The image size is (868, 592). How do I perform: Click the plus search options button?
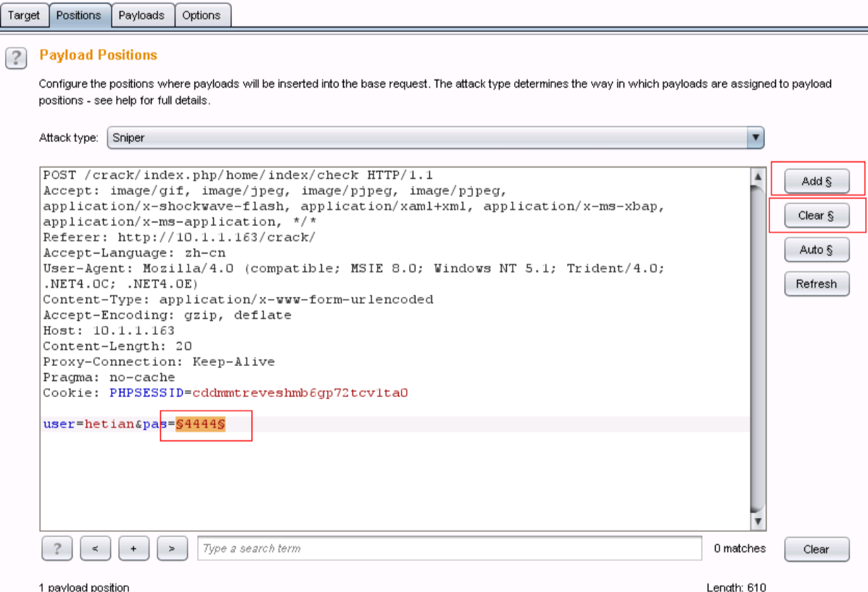coord(133,549)
